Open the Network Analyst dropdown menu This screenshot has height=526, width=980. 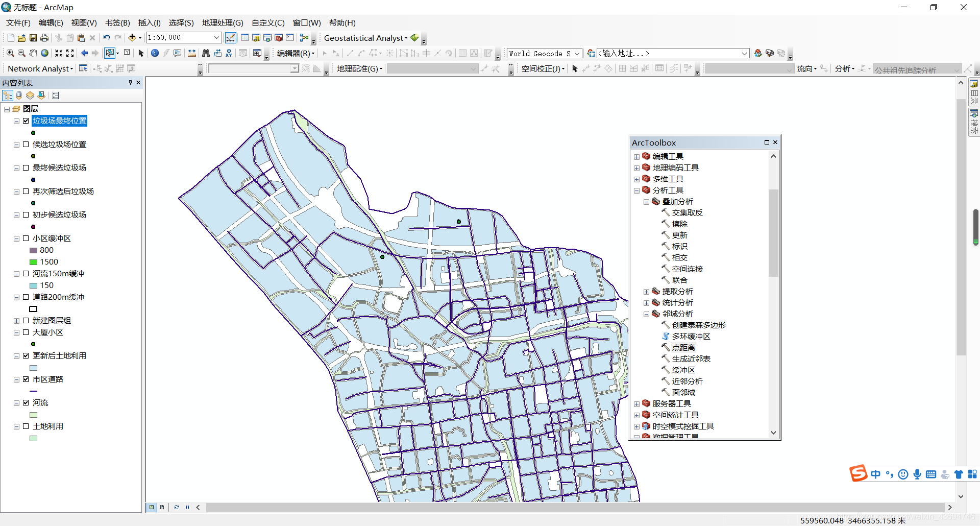40,68
